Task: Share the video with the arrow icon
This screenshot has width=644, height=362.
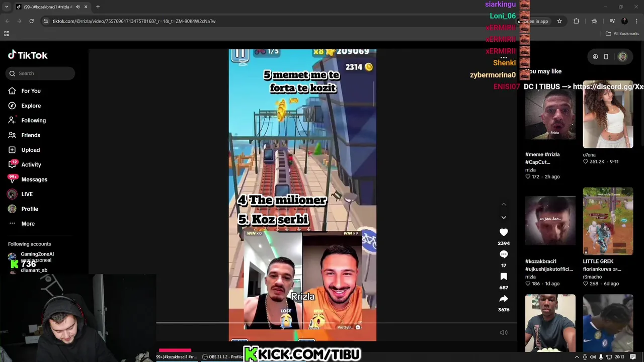Action: click(504, 299)
